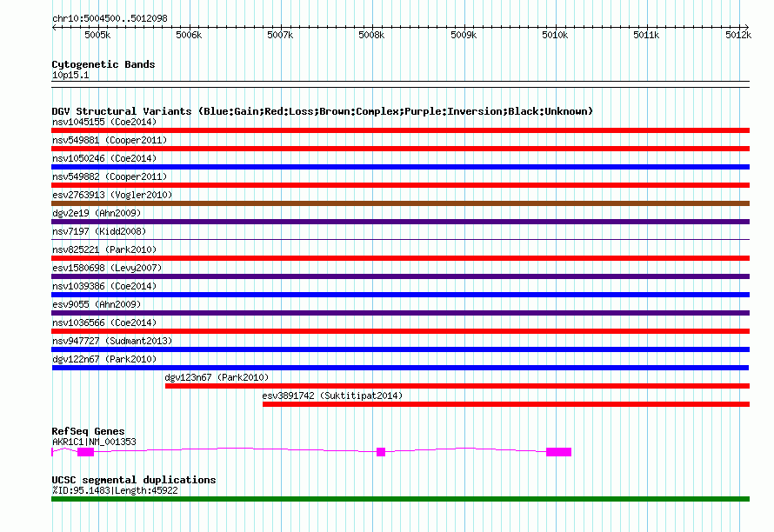
Task: Click the AKR1C1|NM_001353 gene label
Action: 94,442
